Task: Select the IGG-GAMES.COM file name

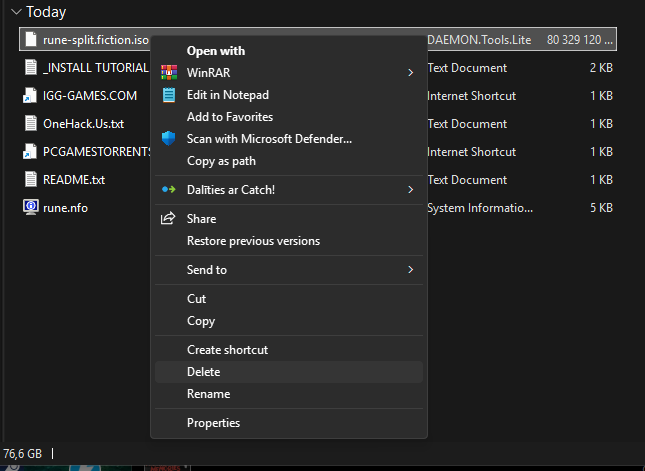Action: coord(90,96)
